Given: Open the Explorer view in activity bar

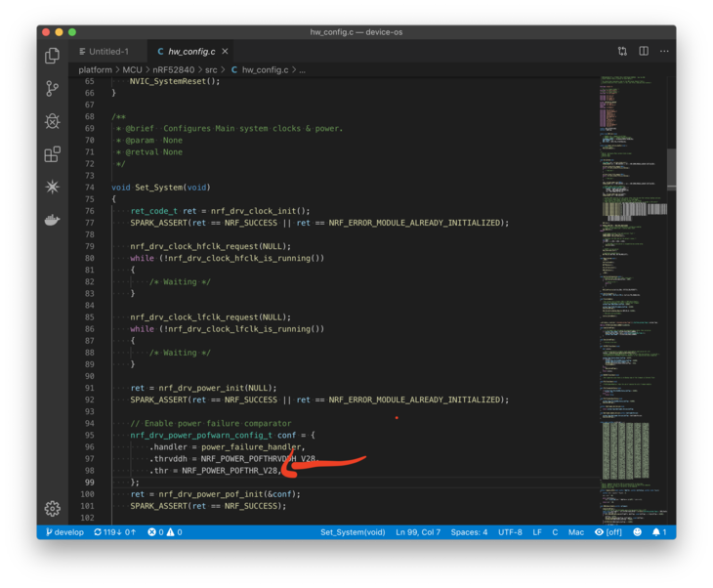Looking at the screenshot, I should (53, 56).
